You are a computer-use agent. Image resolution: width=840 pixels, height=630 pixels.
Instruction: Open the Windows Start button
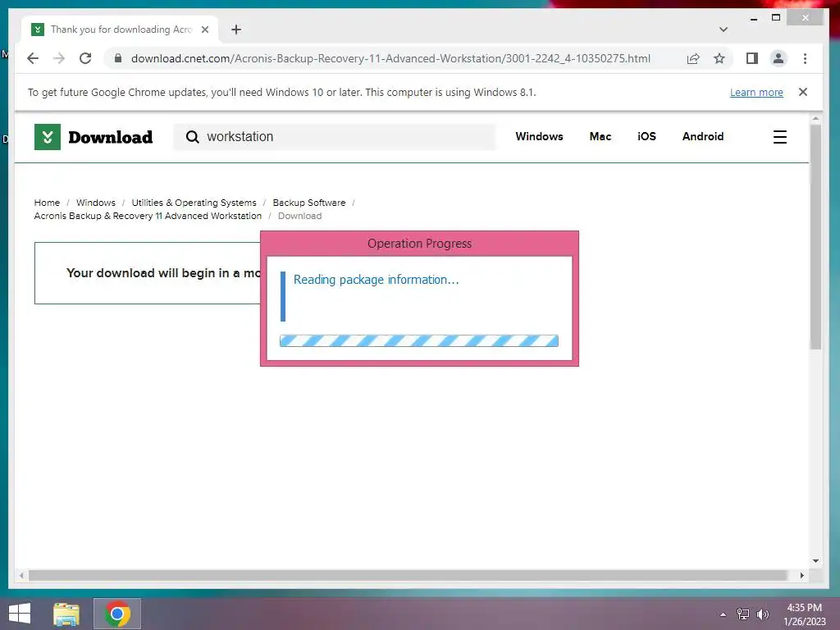20,614
